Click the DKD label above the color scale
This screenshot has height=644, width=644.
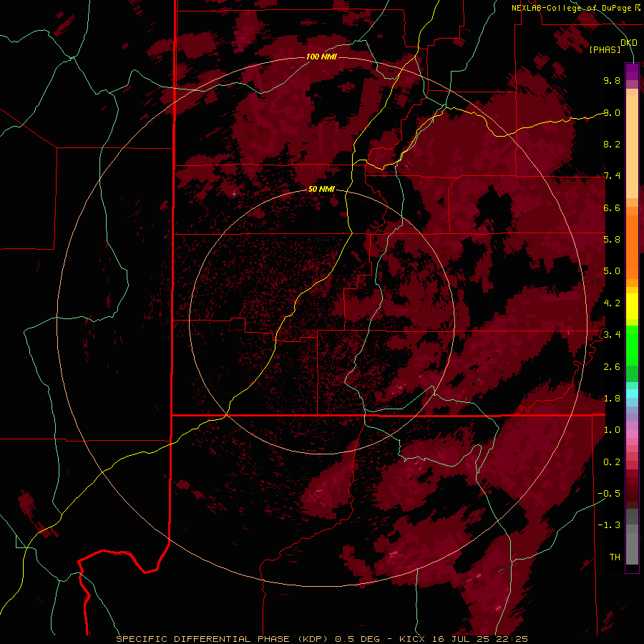(x=629, y=42)
